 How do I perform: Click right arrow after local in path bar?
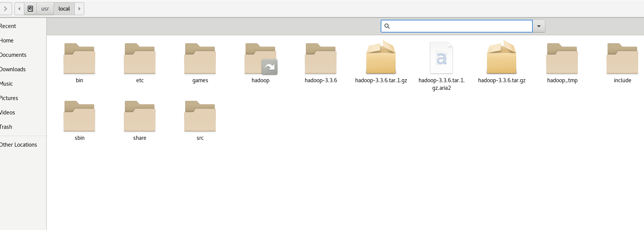79,9
